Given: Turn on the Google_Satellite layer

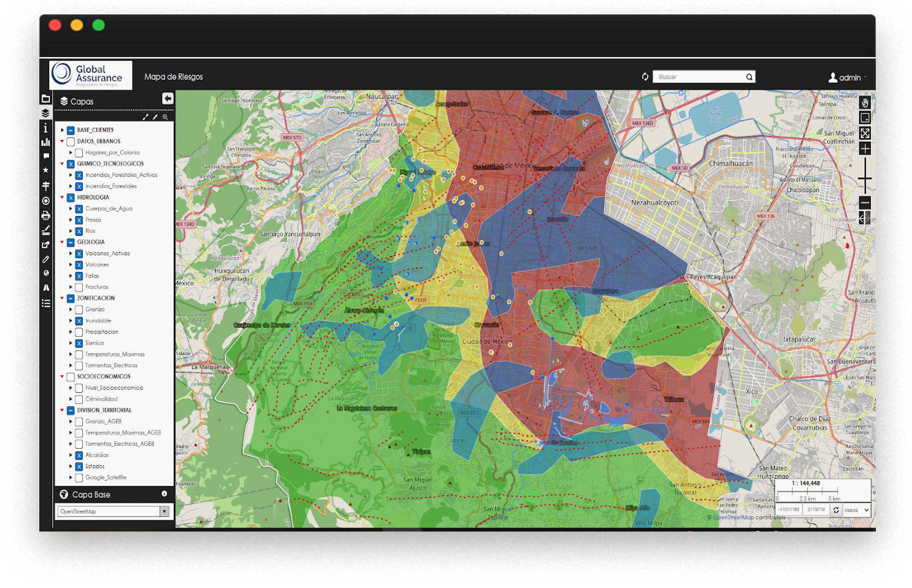Looking at the screenshot, I should 79,478.
